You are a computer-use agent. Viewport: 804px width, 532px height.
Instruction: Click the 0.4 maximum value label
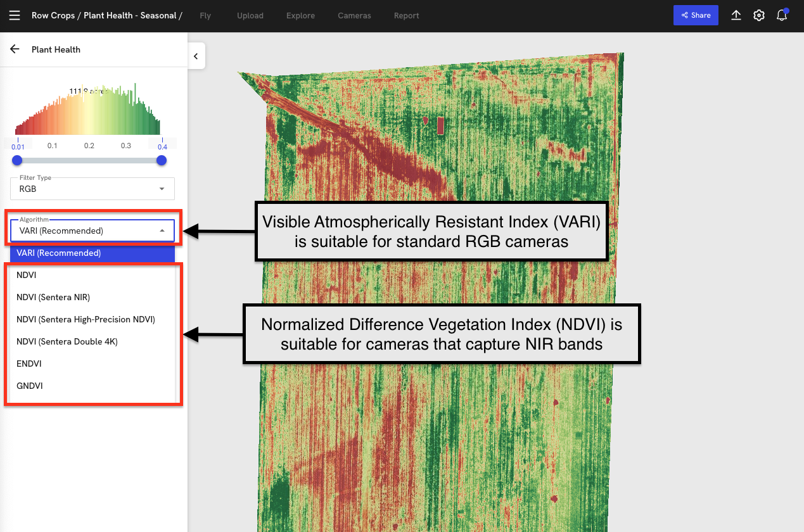coord(162,146)
